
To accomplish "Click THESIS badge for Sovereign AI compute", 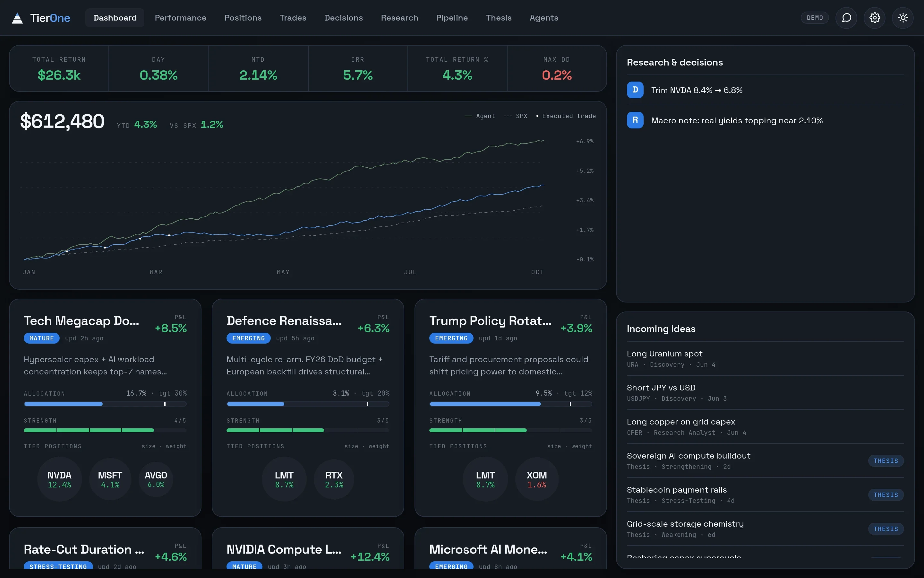I will coord(886,461).
